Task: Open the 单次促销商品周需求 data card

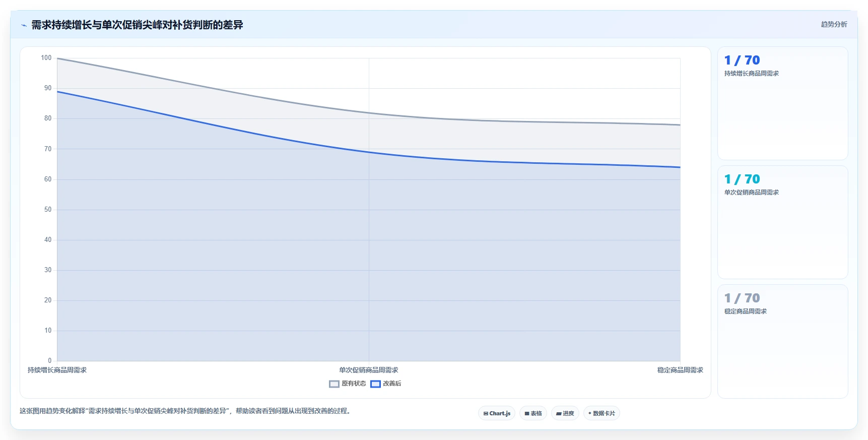Action: (783, 222)
